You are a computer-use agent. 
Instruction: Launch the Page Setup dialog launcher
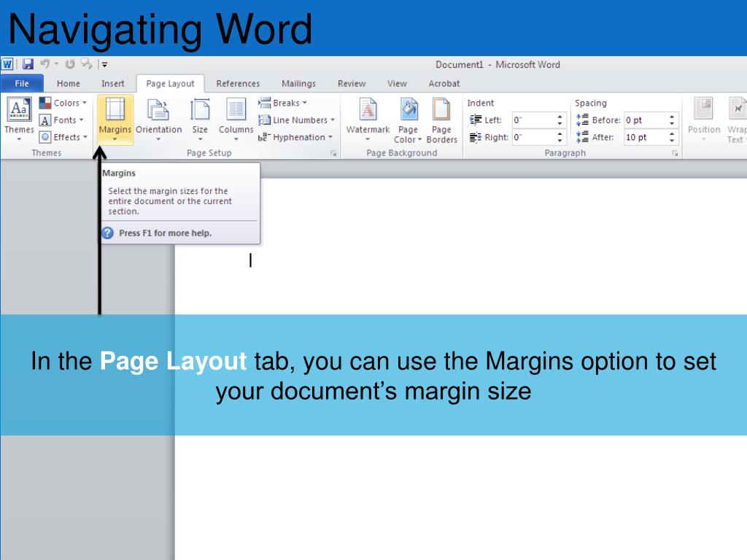pyautogui.click(x=333, y=153)
